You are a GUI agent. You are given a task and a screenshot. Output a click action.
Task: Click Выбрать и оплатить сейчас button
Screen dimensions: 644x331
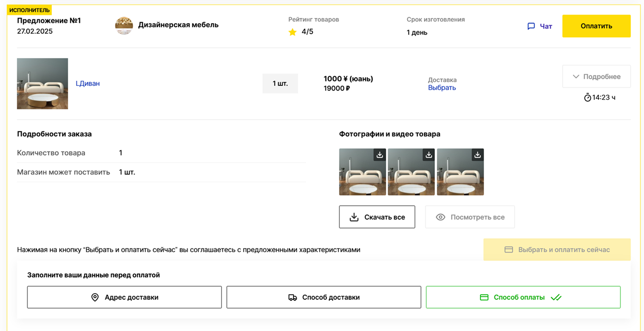pyautogui.click(x=557, y=249)
